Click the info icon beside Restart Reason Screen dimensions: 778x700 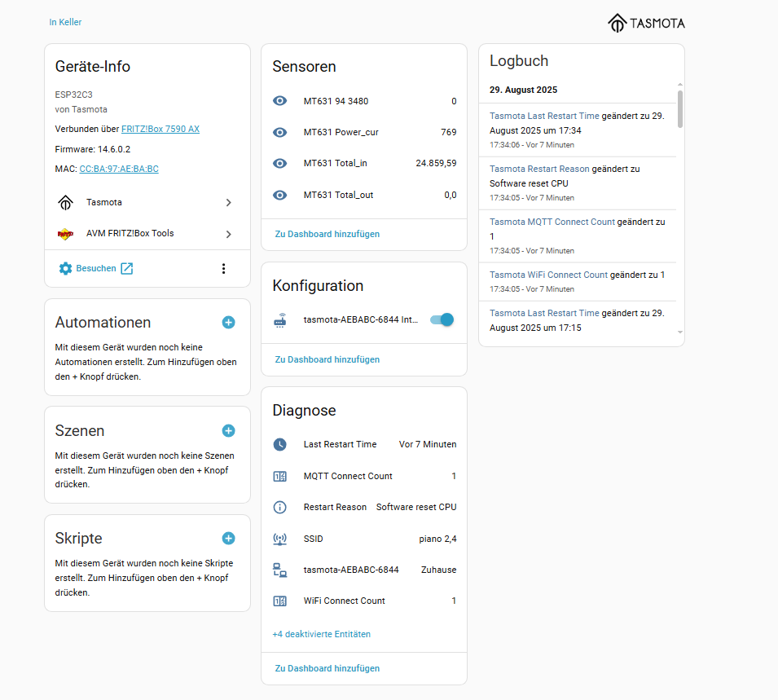click(x=279, y=508)
